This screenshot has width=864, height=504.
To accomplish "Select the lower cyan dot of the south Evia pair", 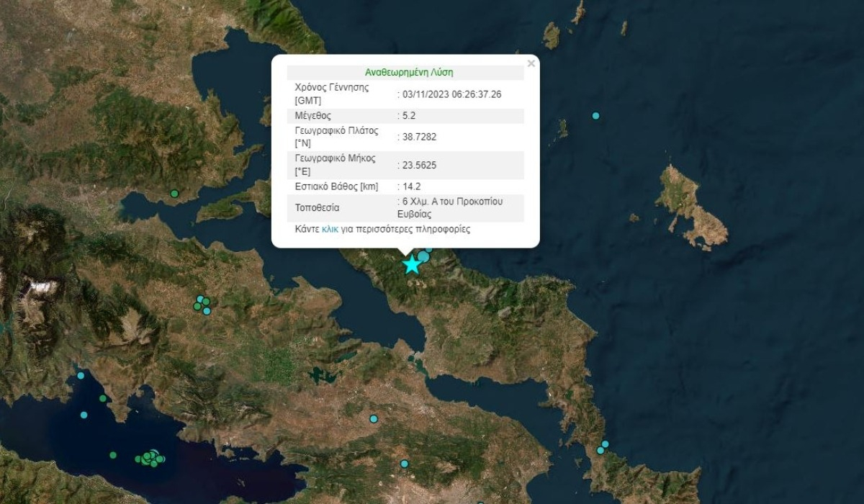I will pos(600,451).
